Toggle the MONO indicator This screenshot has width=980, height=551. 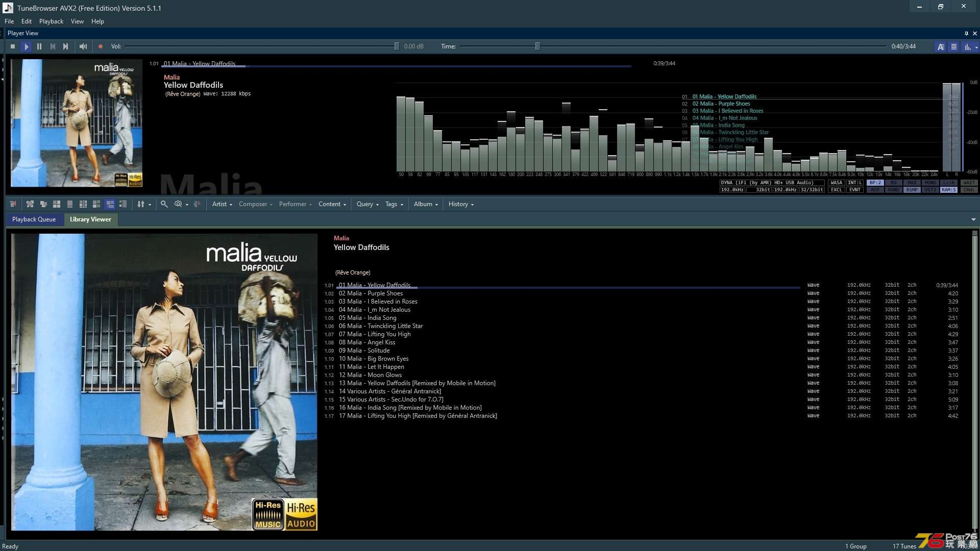coord(930,183)
